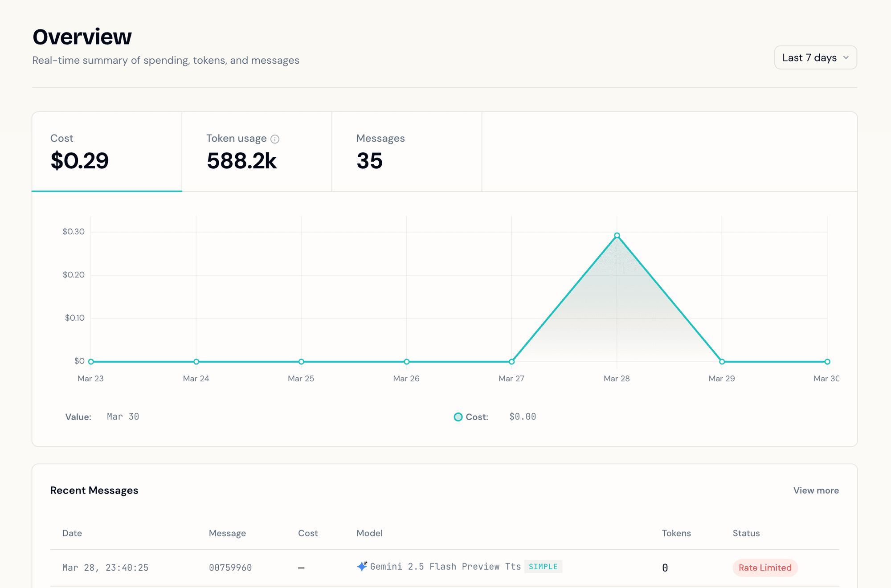Click the info icon beside Token usage
This screenshot has height=588, width=891.
click(275, 139)
